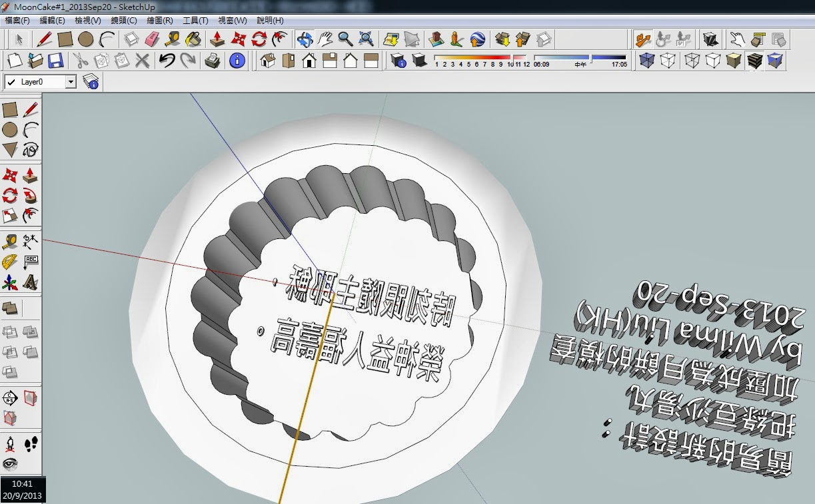Switch to Iso view house icon

point(268,61)
